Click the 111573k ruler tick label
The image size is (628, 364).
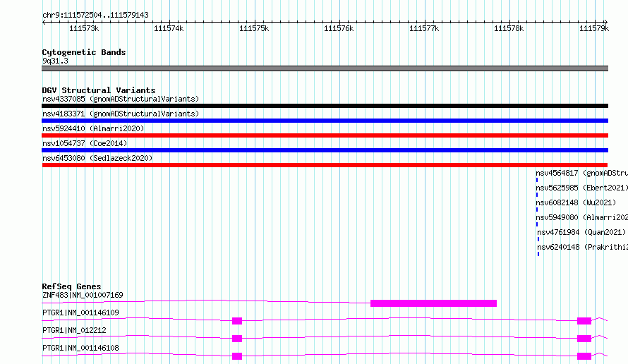coord(84,28)
